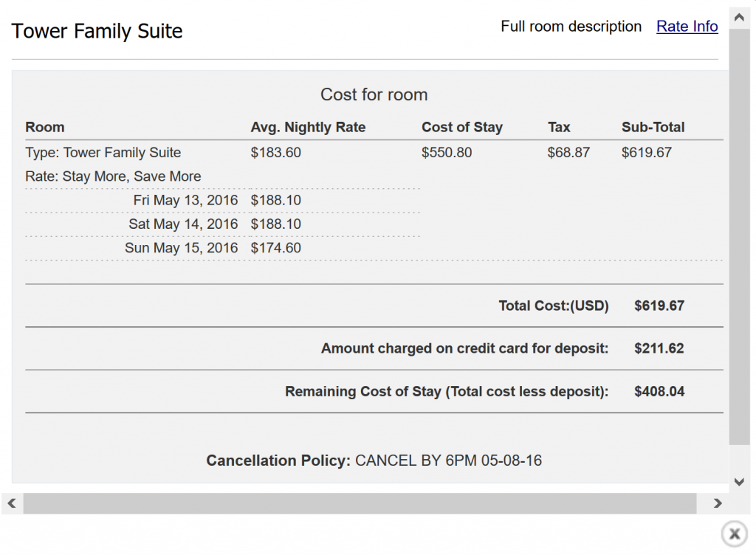Click the Tax column header

click(x=559, y=127)
